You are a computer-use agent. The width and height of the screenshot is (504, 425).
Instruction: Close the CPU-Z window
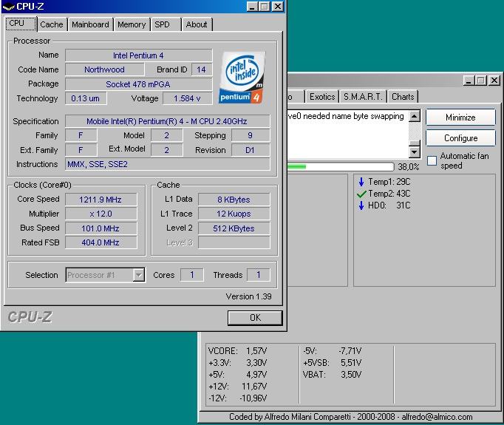tap(278, 7)
